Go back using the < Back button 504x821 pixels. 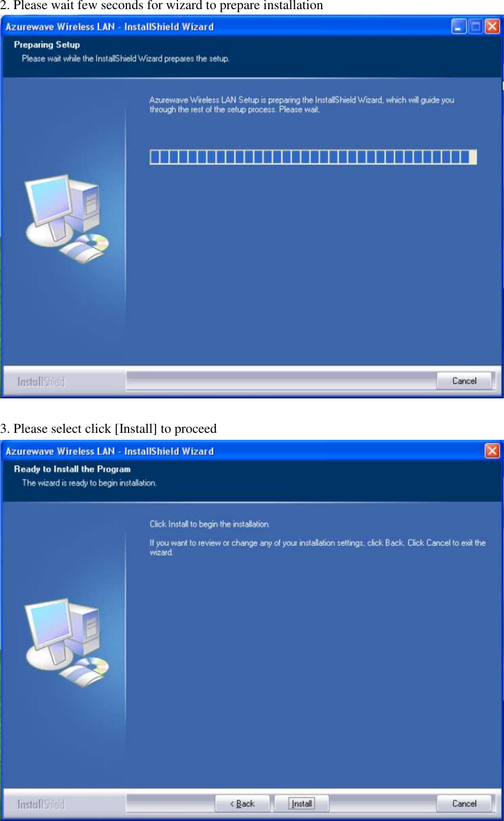pos(243,803)
